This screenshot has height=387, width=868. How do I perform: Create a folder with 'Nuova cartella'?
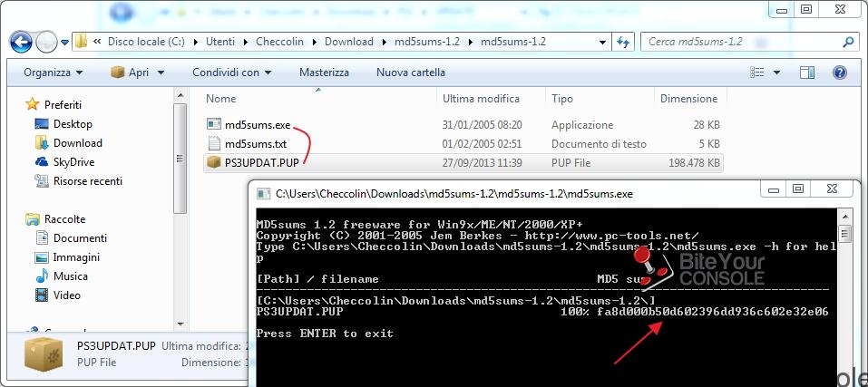tap(411, 73)
